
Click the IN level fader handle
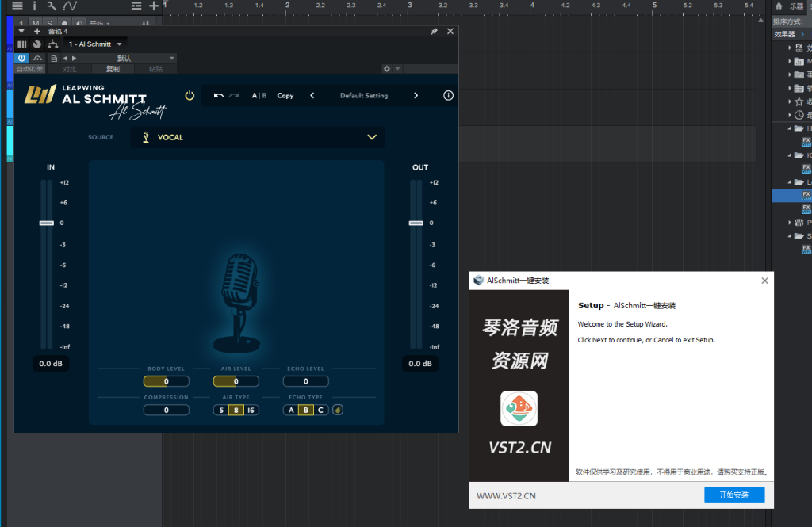(x=47, y=223)
